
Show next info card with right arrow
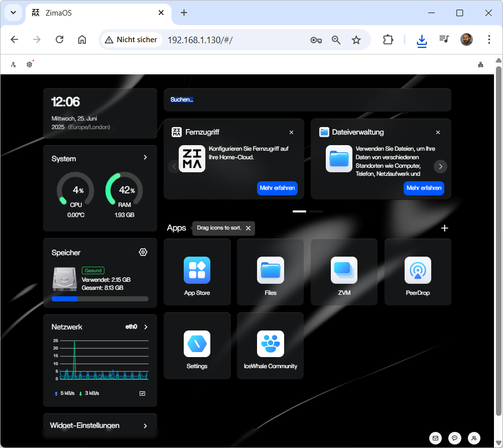[440, 166]
